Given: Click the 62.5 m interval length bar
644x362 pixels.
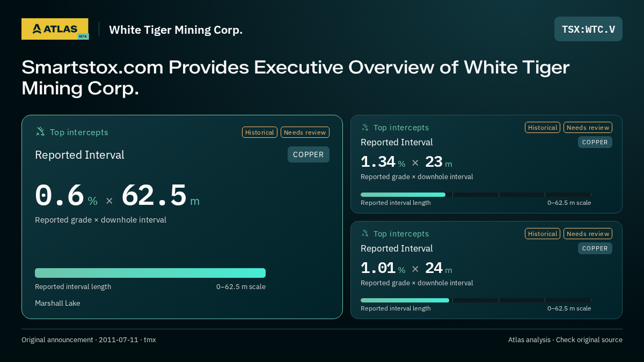Looking at the screenshot, I should [x=150, y=273].
